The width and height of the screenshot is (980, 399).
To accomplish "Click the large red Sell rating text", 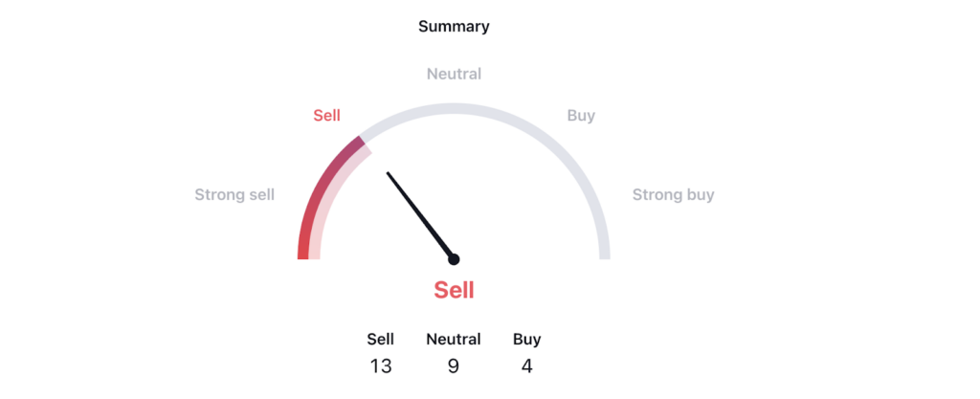I will (454, 290).
